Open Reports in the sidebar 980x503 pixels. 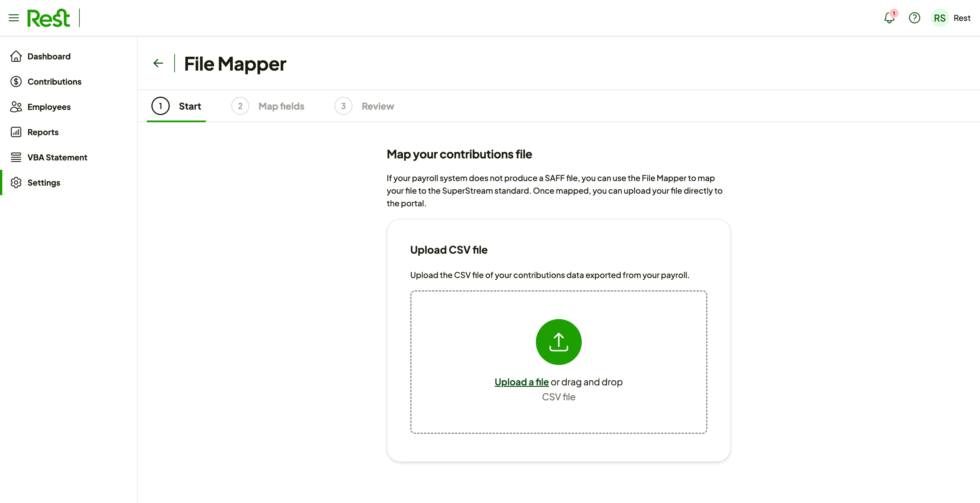43,132
